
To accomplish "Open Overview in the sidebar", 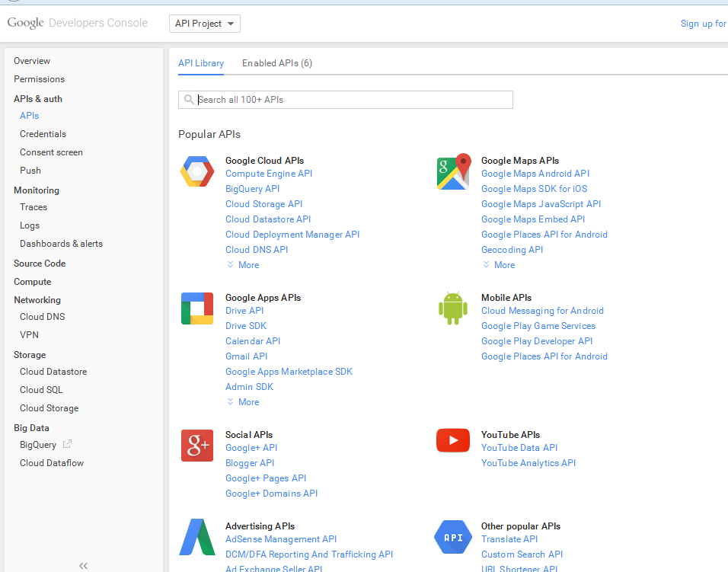I will [x=32, y=61].
